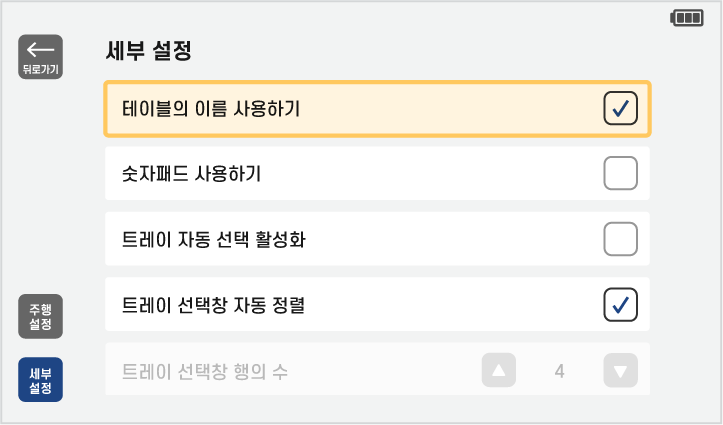Click the 트레이 선택창 행의 수 label

[205, 372]
